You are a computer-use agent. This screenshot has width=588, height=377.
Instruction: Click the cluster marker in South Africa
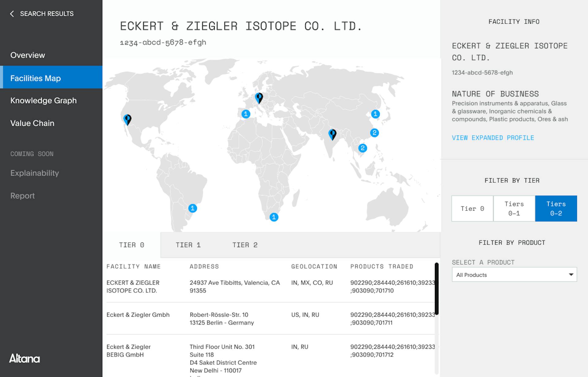click(274, 217)
